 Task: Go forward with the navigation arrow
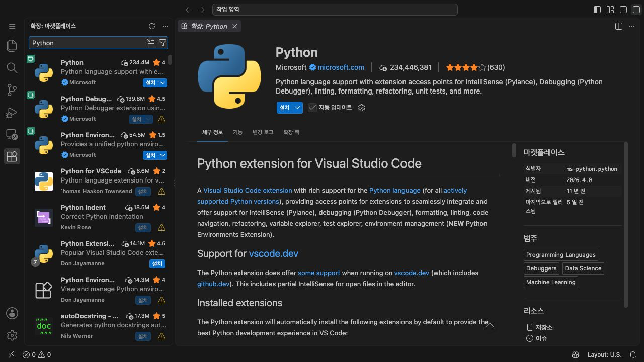coord(202,10)
